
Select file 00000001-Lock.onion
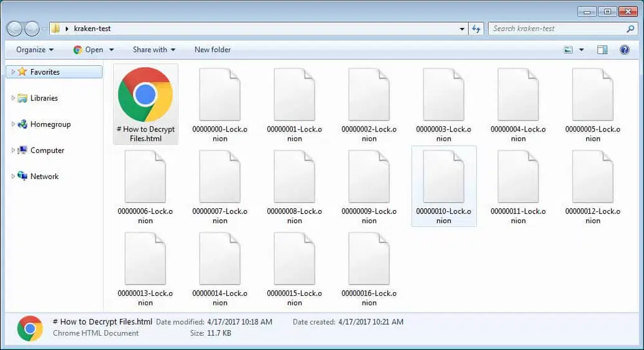294,104
